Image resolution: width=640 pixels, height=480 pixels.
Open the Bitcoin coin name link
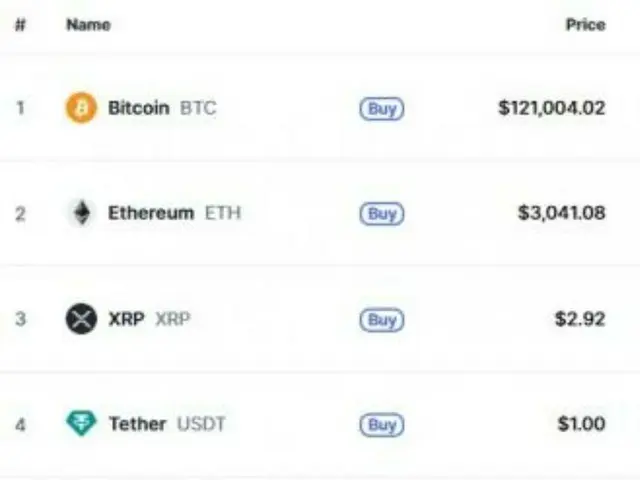(x=139, y=108)
